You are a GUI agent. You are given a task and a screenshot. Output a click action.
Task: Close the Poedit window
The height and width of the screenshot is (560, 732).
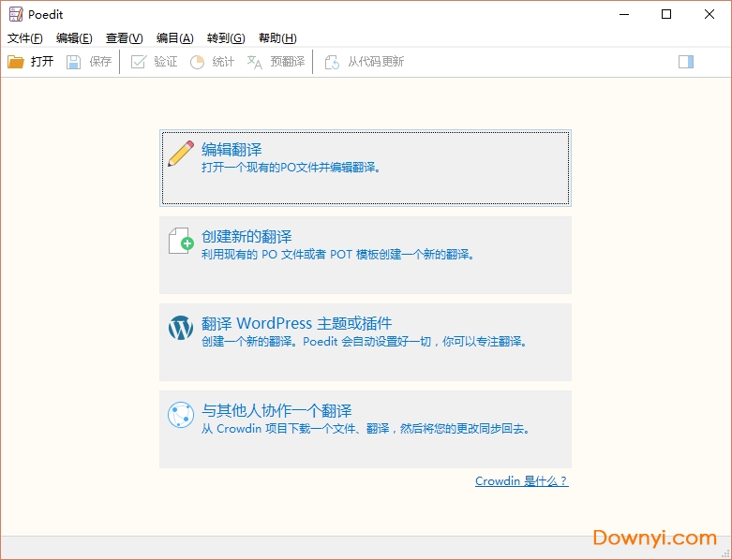pos(710,14)
